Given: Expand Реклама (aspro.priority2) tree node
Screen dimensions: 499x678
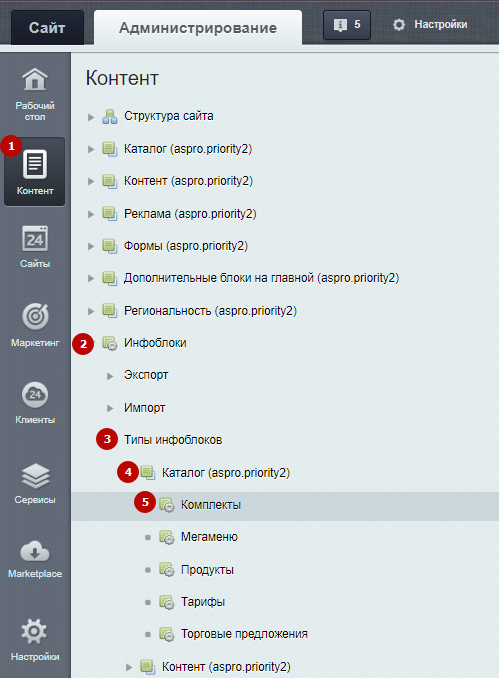Looking at the screenshot, I should [x=91, y=214].
